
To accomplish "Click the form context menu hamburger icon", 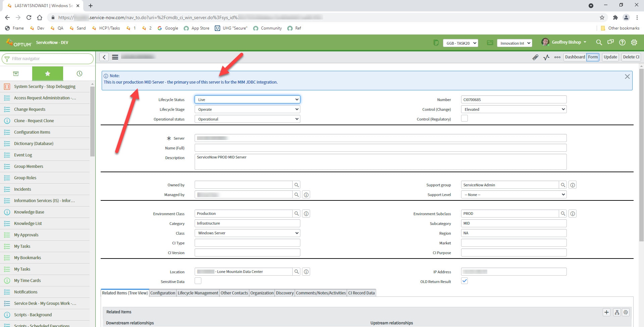I will [115, 57].
